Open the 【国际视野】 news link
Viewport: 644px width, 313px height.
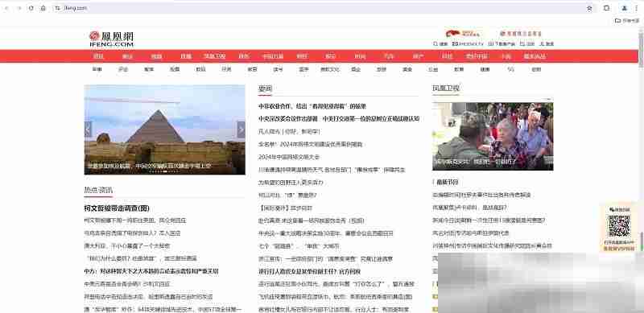click(x=285, y=208)
